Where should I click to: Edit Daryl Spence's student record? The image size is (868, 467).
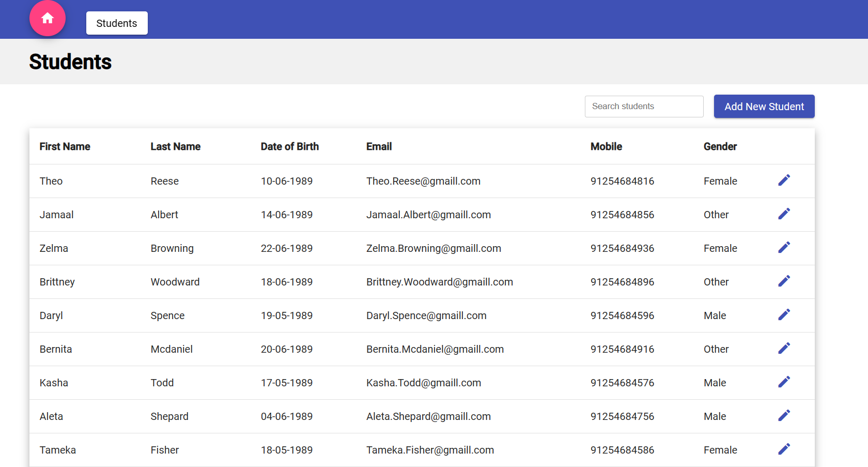coord(784,314)
